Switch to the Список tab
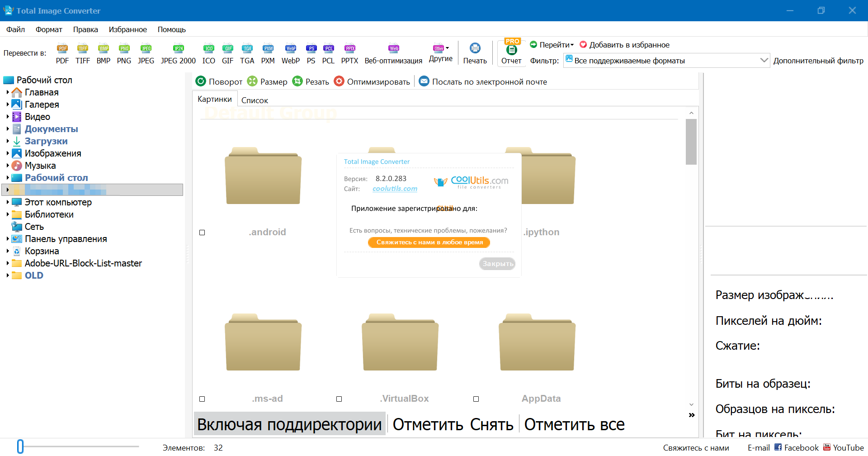The width and height of the screenshot is (868, 456). 255,100
